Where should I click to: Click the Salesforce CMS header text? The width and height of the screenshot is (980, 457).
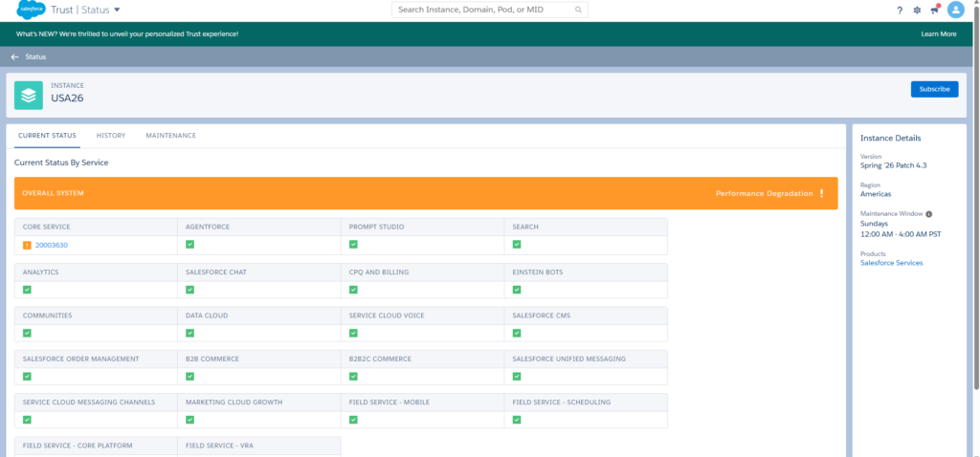point(542,316)
